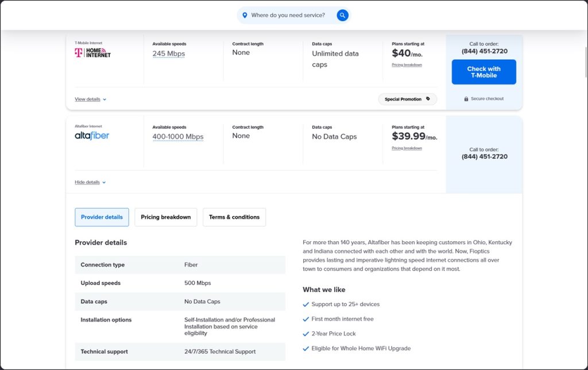Click the checkmark beside 2-Year Price Lock
Screen dimensions: 588x370
coord(305,334)
